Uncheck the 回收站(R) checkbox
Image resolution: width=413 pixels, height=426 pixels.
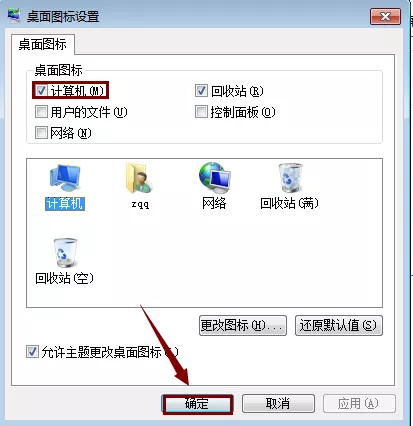tap(201, 91)
